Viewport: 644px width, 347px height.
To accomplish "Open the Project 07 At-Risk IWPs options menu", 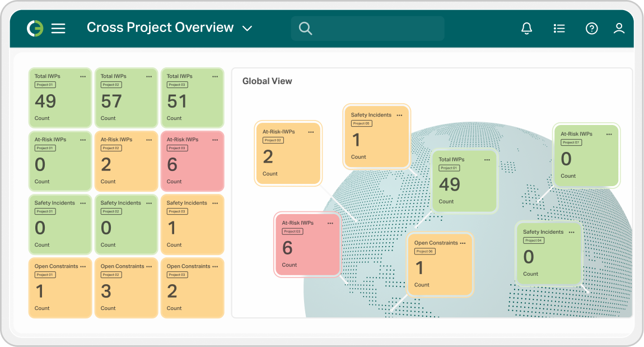I will (x=609, y=134).
